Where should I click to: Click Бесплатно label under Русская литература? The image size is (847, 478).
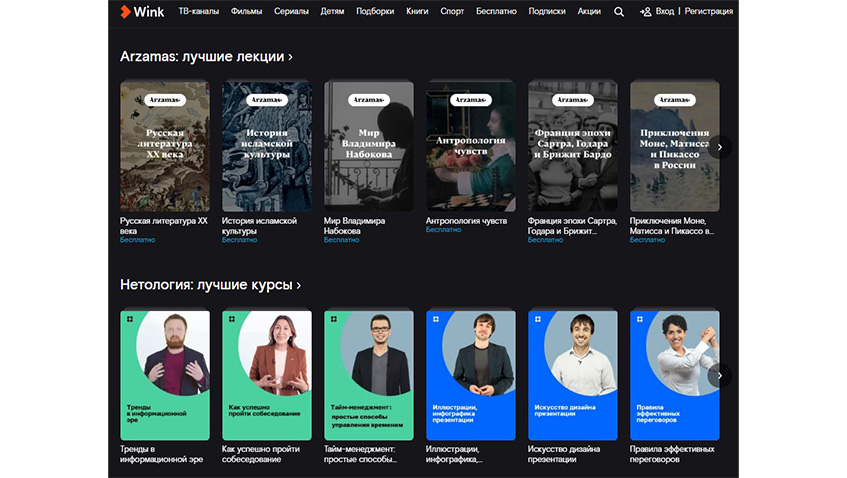tap(138, 240)
